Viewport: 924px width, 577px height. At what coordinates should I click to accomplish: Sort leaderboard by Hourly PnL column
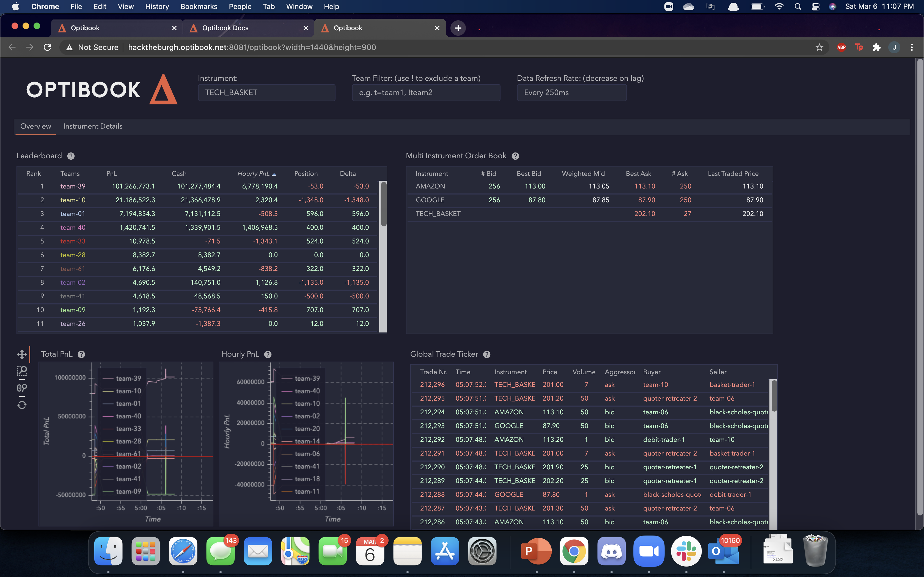tap(254, 174)
